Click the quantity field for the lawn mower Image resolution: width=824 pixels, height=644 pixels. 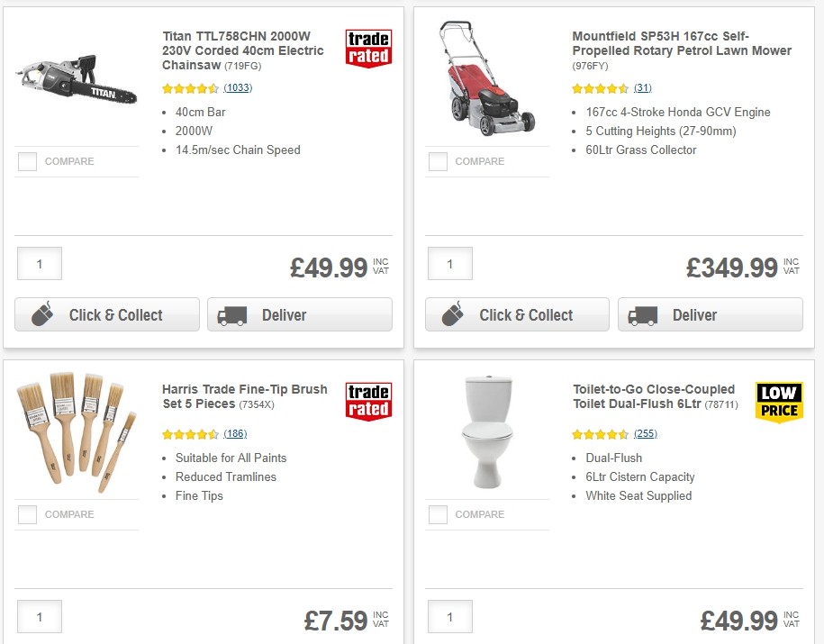[449, 263]
